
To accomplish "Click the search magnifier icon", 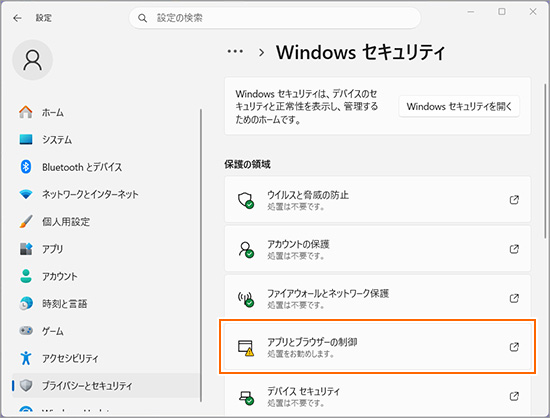I will point(142,18).
